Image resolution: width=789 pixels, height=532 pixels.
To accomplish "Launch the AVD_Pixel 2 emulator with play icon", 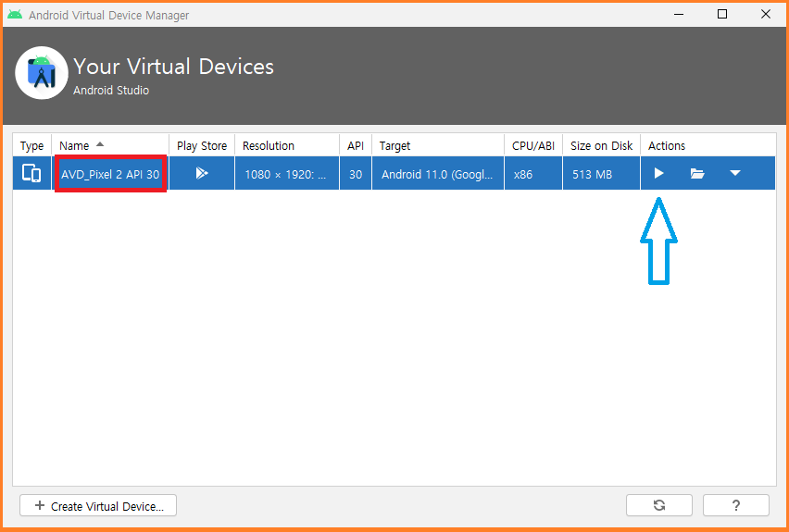I will click(x=658, y=174).
